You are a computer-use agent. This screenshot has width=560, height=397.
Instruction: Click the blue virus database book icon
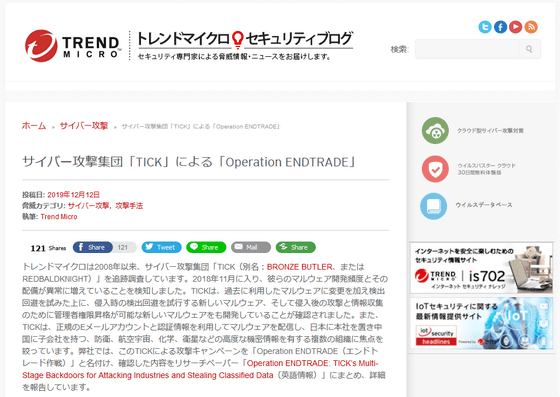[434, 206]
